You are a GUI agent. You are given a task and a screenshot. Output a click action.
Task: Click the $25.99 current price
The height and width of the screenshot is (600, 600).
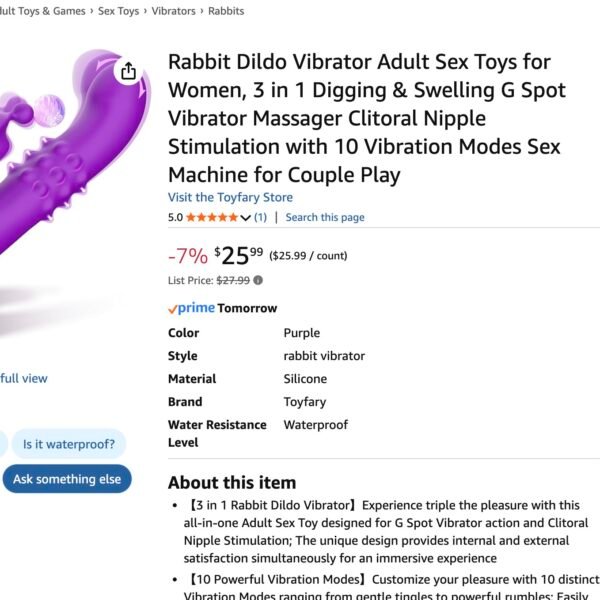(239, 255)
